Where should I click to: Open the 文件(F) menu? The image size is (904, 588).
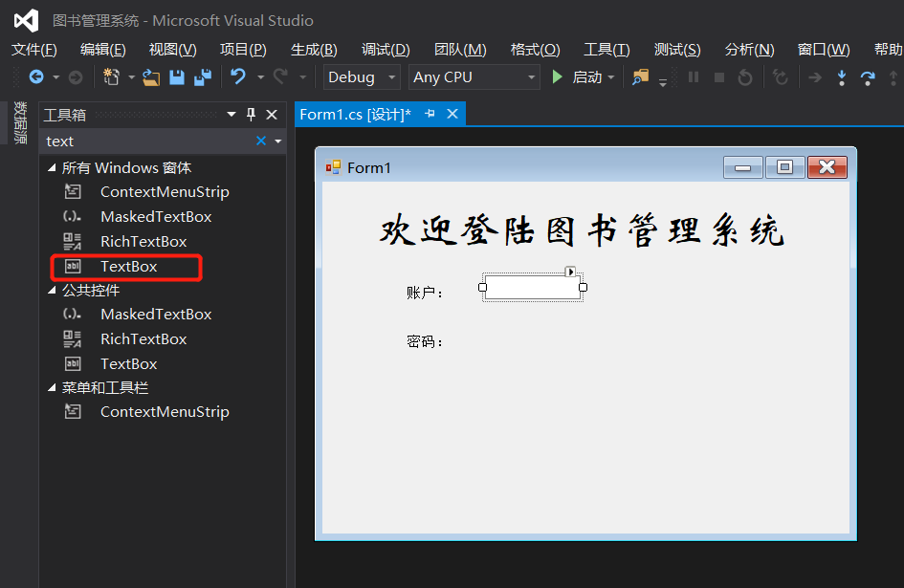(34, 50)
